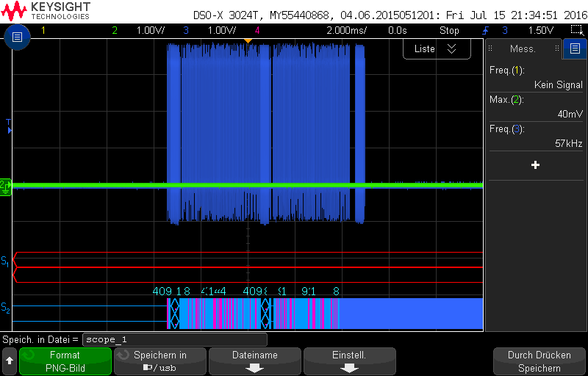Screen dimensions: 588x376
Task: Click the trigger source 3 indicator
Action: (x=505, y=30)
